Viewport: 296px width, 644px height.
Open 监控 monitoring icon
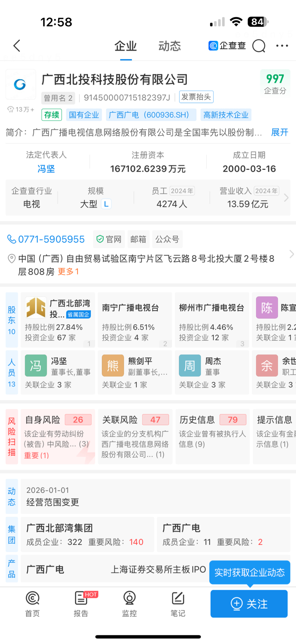click(x=129, y=604)
